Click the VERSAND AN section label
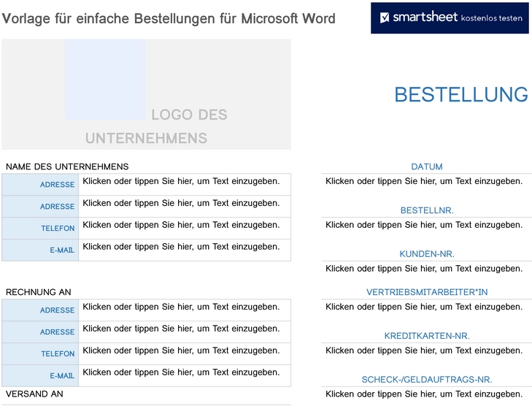532x406 pixels. tap(34, 394)
